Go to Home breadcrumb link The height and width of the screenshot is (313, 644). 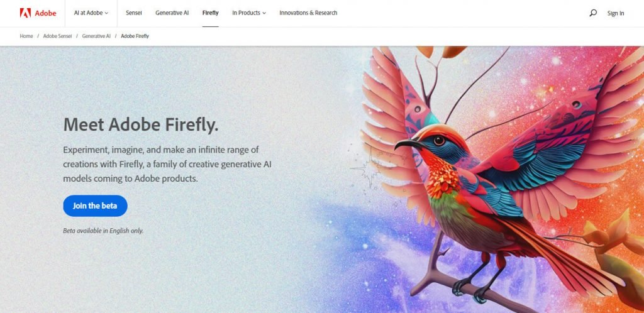(x=26, y=36)
